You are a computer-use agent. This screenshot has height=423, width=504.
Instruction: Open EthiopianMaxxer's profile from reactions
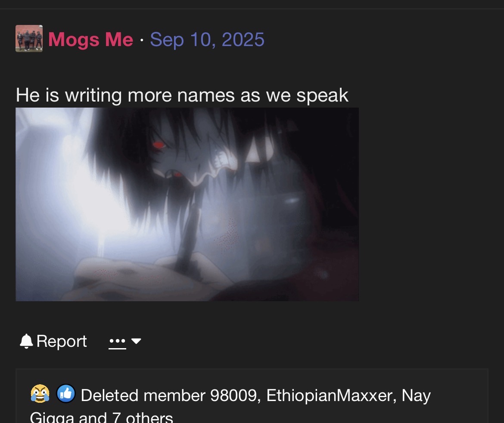(330, 395)
